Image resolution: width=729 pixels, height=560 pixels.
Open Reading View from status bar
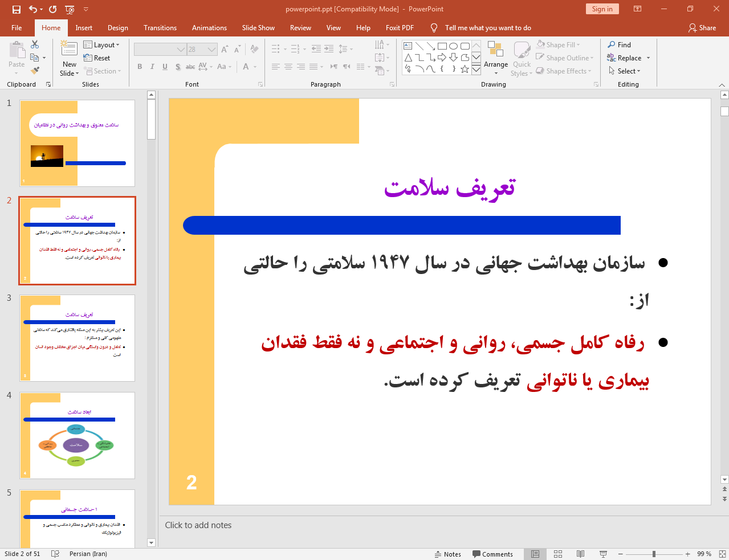(x=580, y=554)
